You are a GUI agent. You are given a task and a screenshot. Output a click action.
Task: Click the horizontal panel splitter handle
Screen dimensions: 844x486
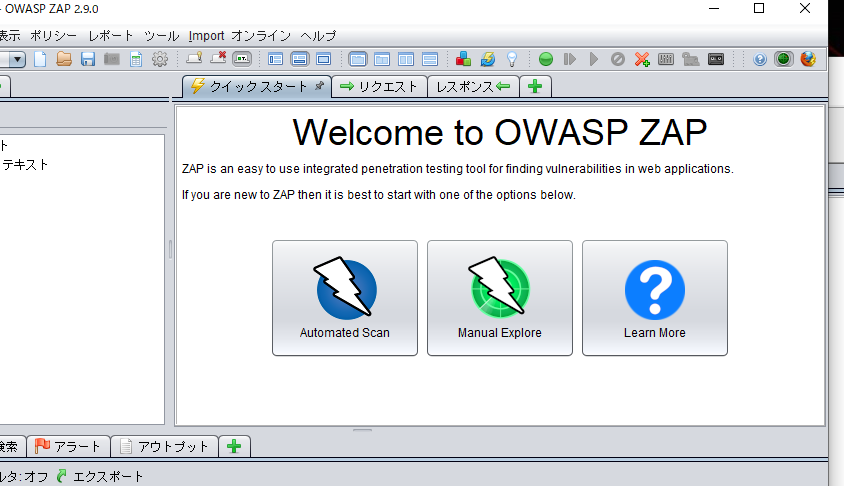(x=362, y=430)
